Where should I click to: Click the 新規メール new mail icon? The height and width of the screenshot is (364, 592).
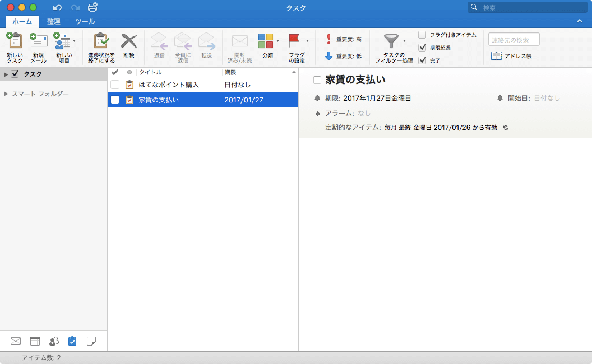point(39,41)
